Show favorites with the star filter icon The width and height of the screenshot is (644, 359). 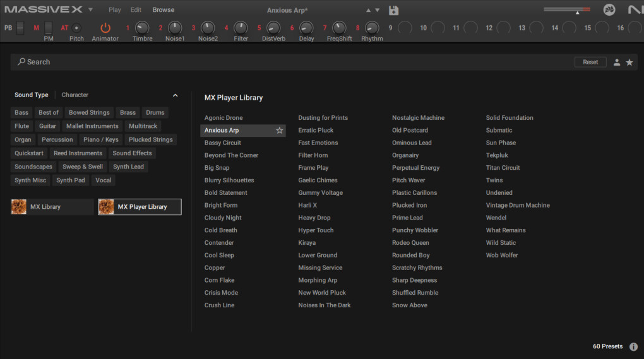[x=629, y=62]
